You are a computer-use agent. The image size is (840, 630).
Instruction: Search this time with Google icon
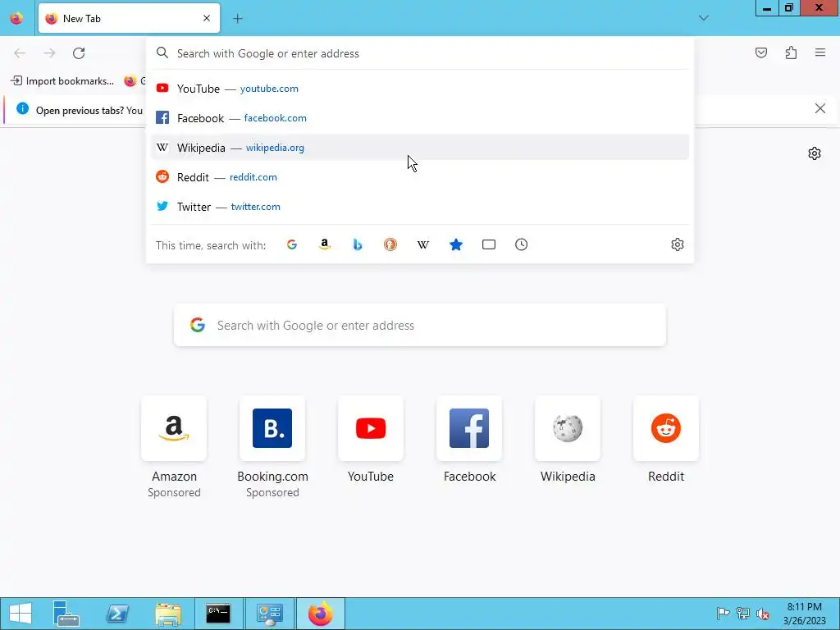pos(292,244)
